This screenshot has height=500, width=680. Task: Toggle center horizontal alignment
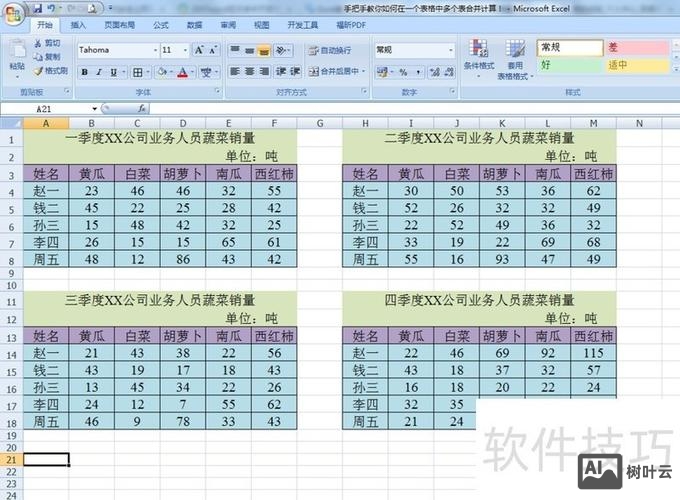pyautogui.click(x=249, y=72)
